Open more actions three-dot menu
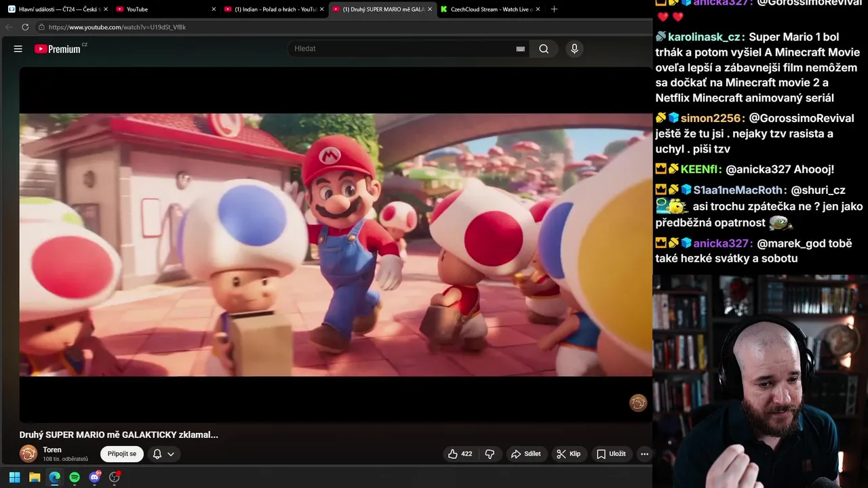This screenshot has width=868, height=488. 644,454
